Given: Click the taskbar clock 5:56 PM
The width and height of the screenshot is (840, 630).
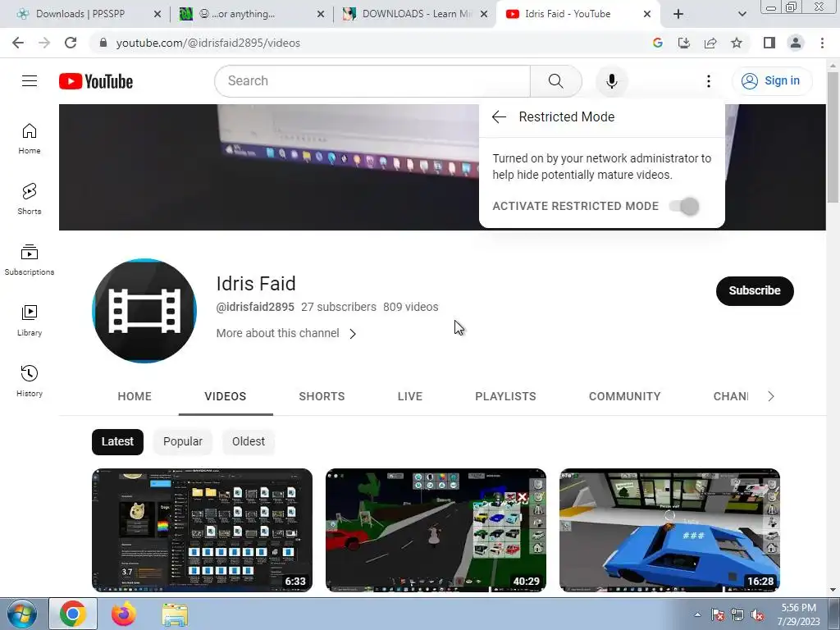Looking at the screenshot, I should pos(798,608).
